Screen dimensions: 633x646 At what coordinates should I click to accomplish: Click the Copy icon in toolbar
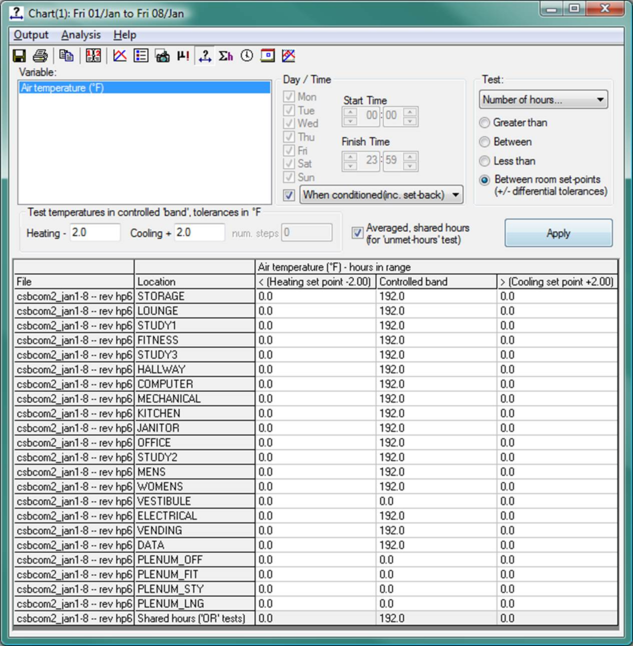point(67,56)
